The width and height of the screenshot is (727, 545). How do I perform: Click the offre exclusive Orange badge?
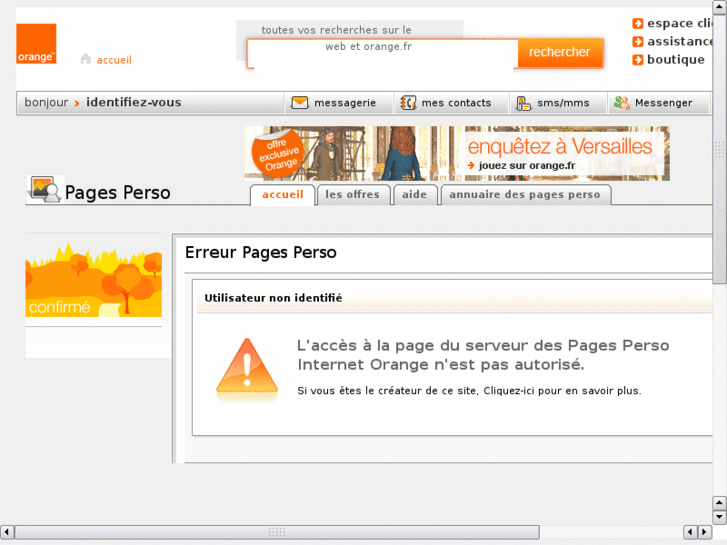[x=278, y=153]
